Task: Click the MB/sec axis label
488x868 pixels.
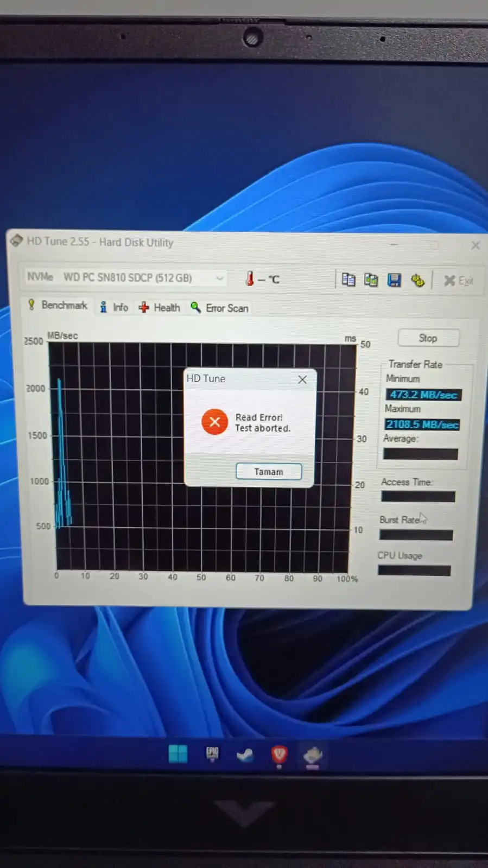Action: (62, 335)
